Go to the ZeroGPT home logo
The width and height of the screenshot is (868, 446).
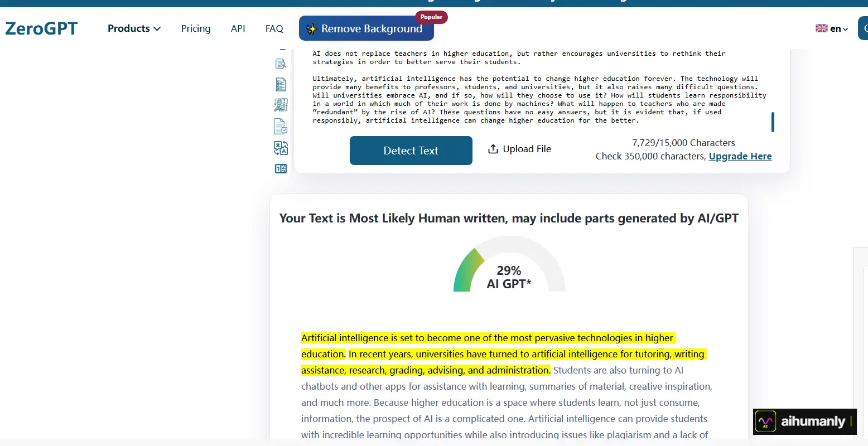coord(41,28)
